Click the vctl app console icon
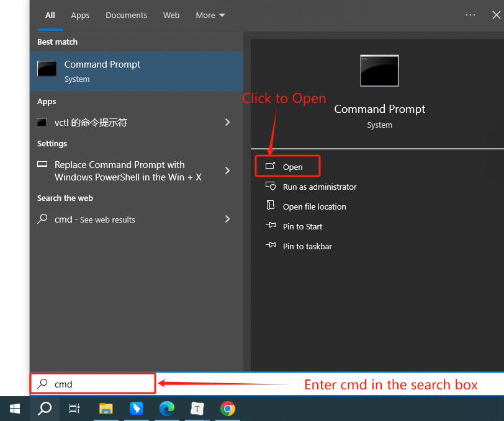The image size is (504, 421). coord(42,122)
